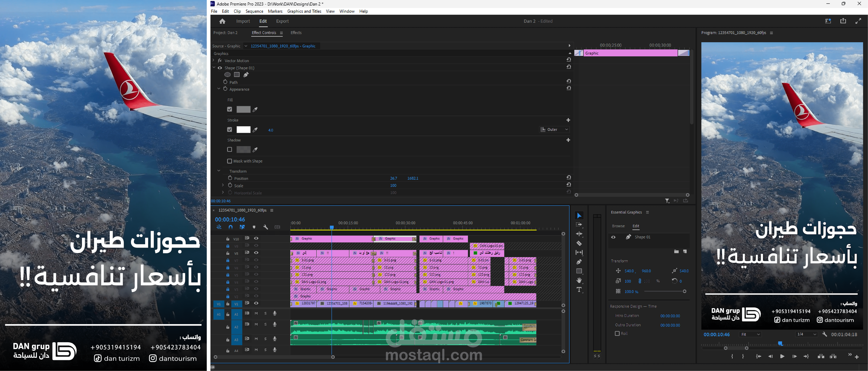Screen dimensions: 868x371
Task: Click the New Layer icon in Essential Graphics
Action: [685, 251]
